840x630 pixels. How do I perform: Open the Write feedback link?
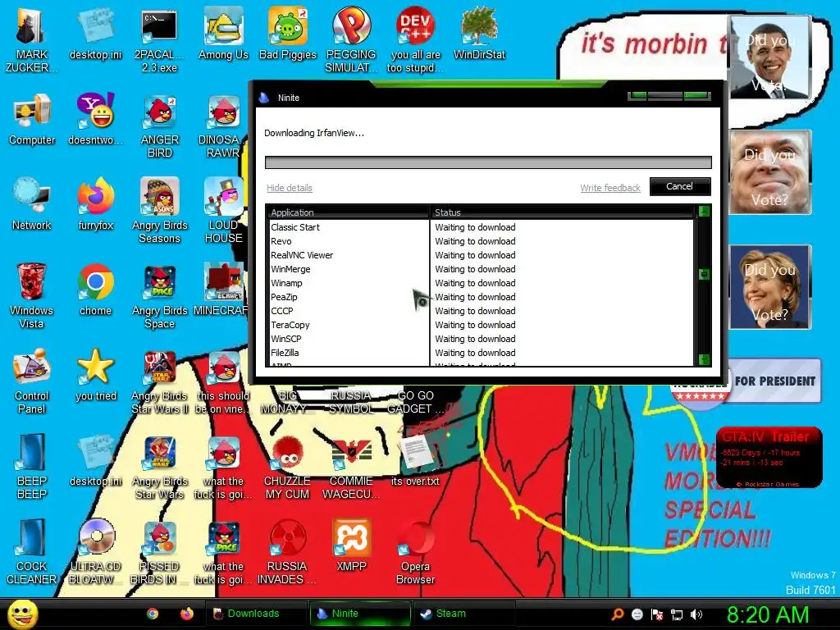[610, 188]
